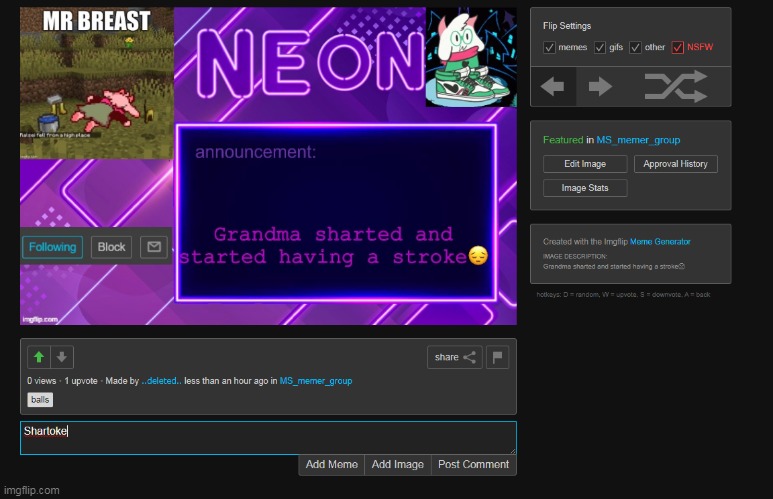Screen dimensions: 773x499
Task: Open MS_memer_group link in Featured panel
Action: (638, 140)
